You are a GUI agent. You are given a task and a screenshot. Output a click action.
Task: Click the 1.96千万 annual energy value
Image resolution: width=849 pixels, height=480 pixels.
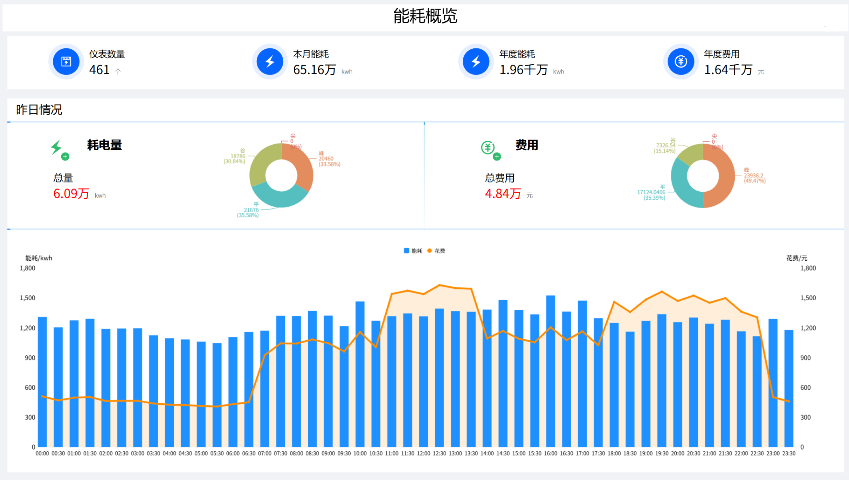click(x=524, y=70)
